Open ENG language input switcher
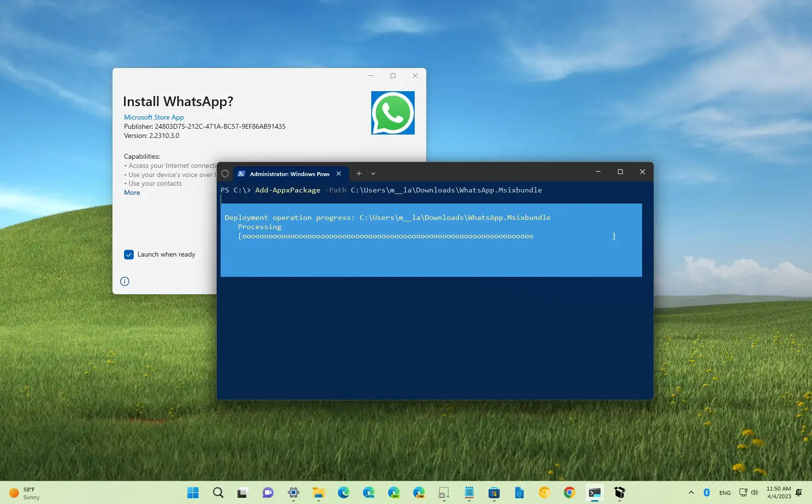Image resolution: width=812 pixels, height=504 pixels. point(725,493)
